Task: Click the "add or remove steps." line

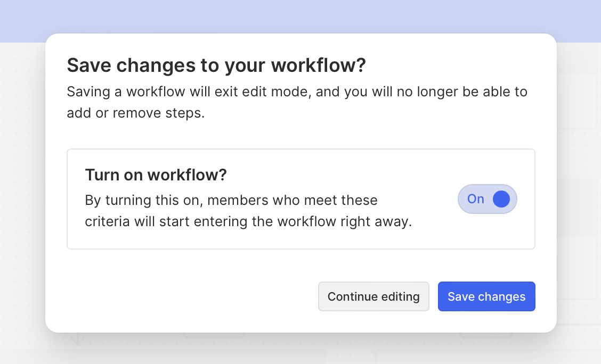Action: 135,113
